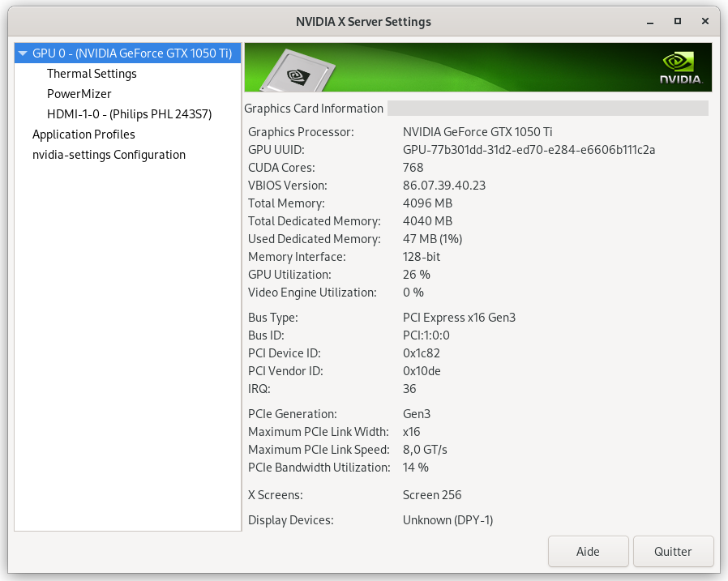728x581 pixels.
Task: Click the CUDA Cores: label
Action: pos(281,168)
